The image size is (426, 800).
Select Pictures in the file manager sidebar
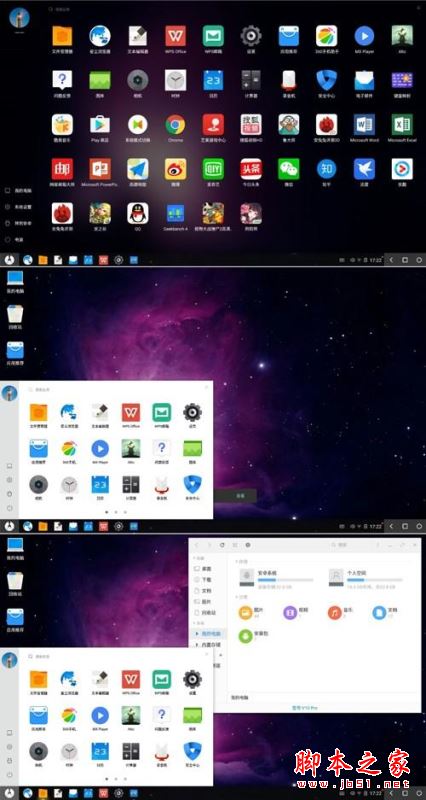pos(203,602)
